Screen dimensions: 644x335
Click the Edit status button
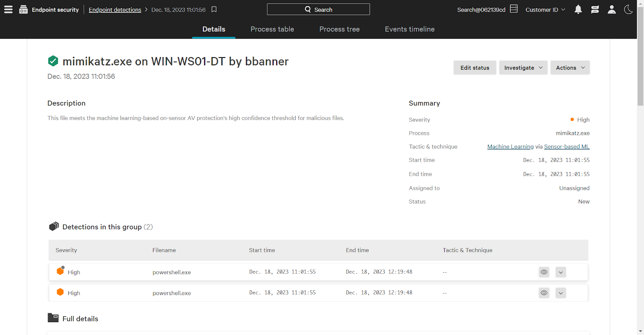pyautogui.click(x=475, y=68)
